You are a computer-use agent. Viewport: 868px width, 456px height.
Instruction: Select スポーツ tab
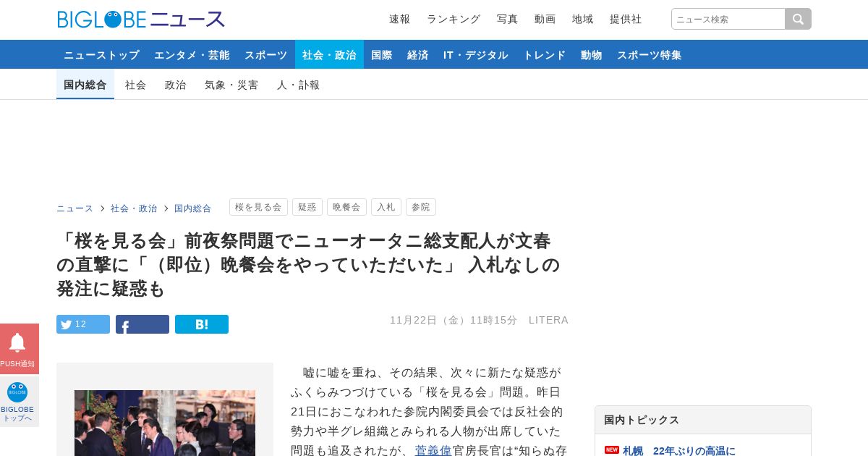(265, 54)
